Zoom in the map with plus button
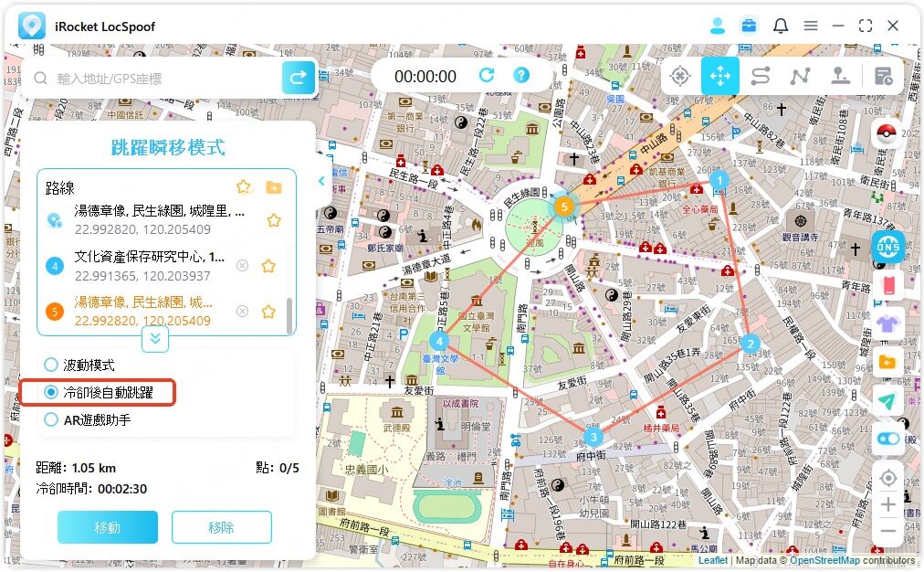 [888, 504]
